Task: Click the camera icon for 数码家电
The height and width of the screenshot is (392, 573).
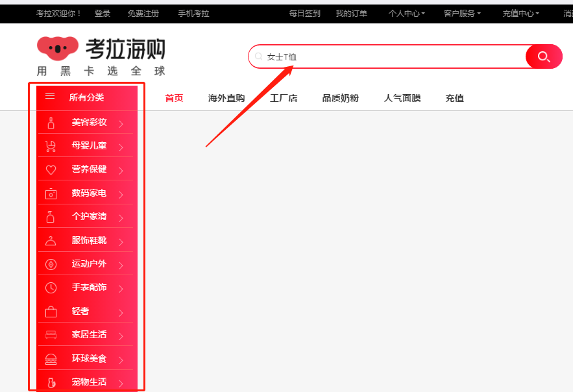Action: 51,193
